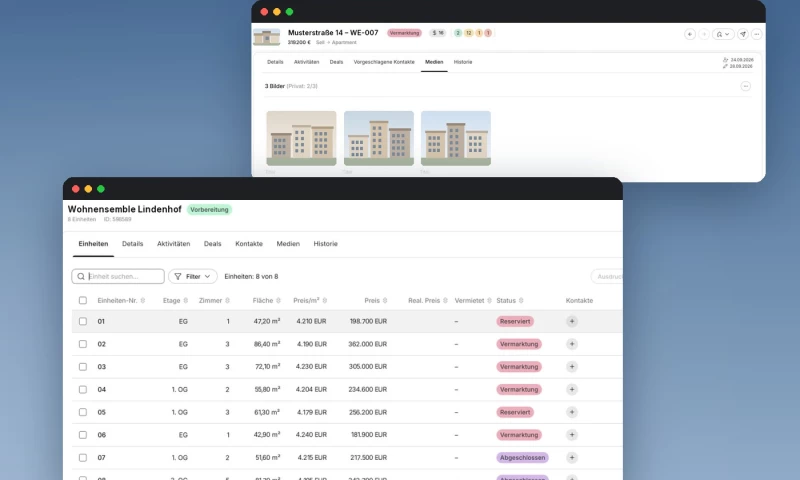Image resolution: width=800 pixels, height=480 pixels.
Task: Check the box for unit 07
Action: [83, 458]
